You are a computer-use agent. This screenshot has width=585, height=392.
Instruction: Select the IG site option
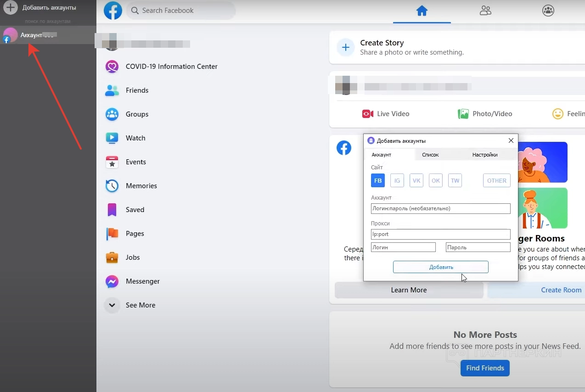pos(397,180)
